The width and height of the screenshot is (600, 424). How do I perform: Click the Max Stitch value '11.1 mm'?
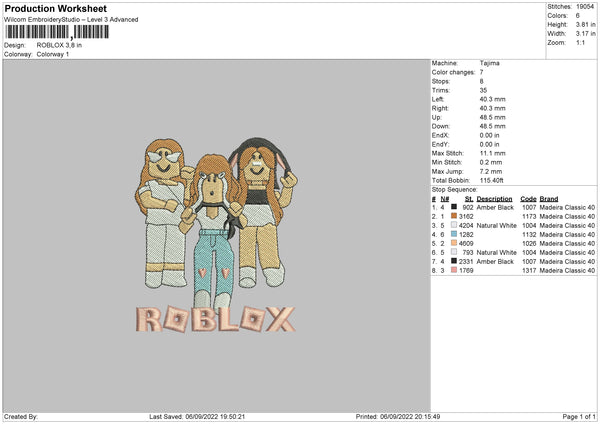[492, 153]
